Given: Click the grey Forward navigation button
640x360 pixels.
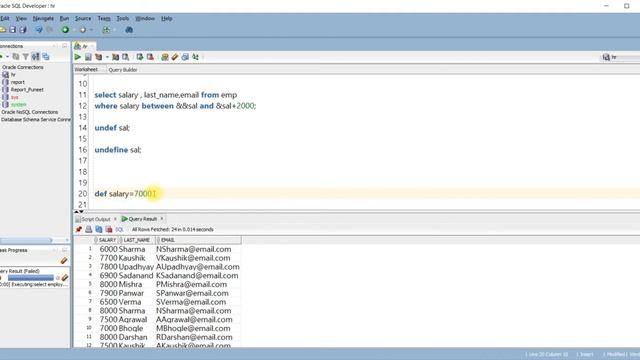Looking at the screenshot, I should [x=83, y=30].
